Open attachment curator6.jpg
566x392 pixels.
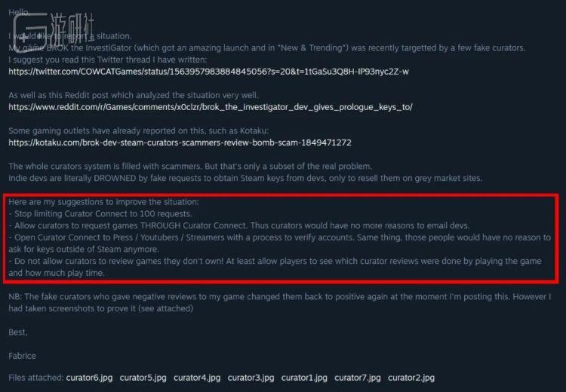coord(89,378)
